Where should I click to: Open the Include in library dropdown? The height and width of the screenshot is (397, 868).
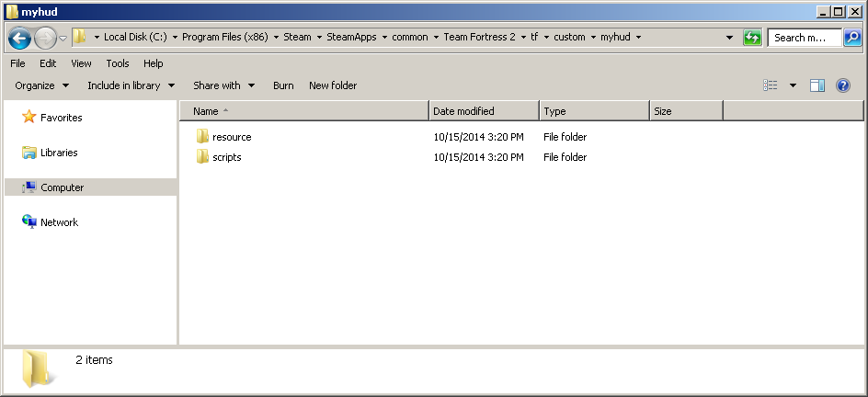tap(131, 85)
